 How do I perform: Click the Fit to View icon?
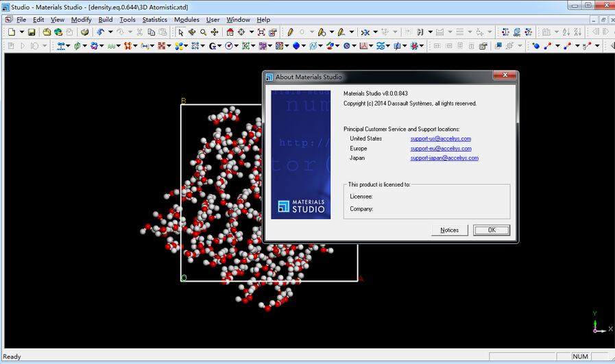[x=261, y=32]
